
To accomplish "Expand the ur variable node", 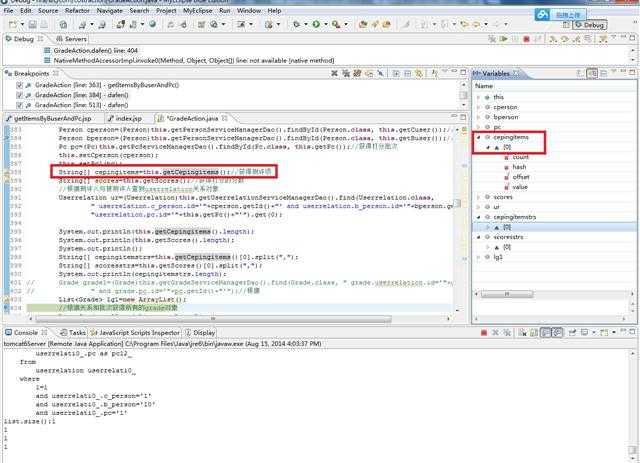I will (x=479, y=207).
